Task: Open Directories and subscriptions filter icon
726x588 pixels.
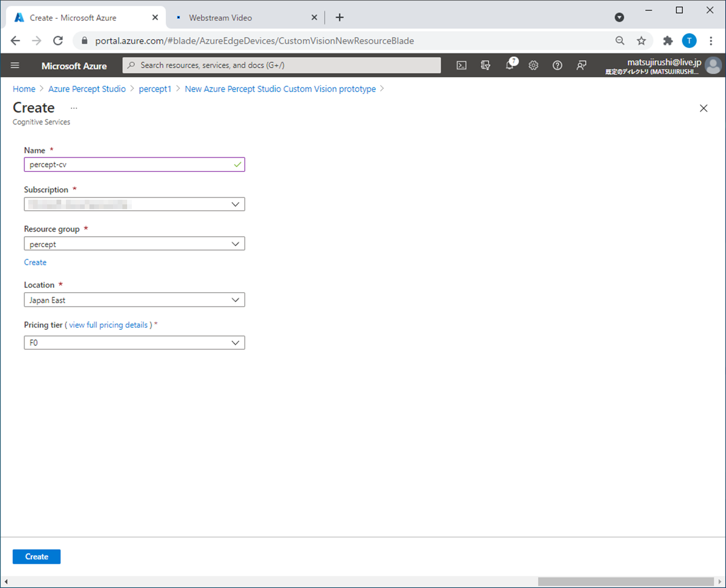Action: (485, 65)
